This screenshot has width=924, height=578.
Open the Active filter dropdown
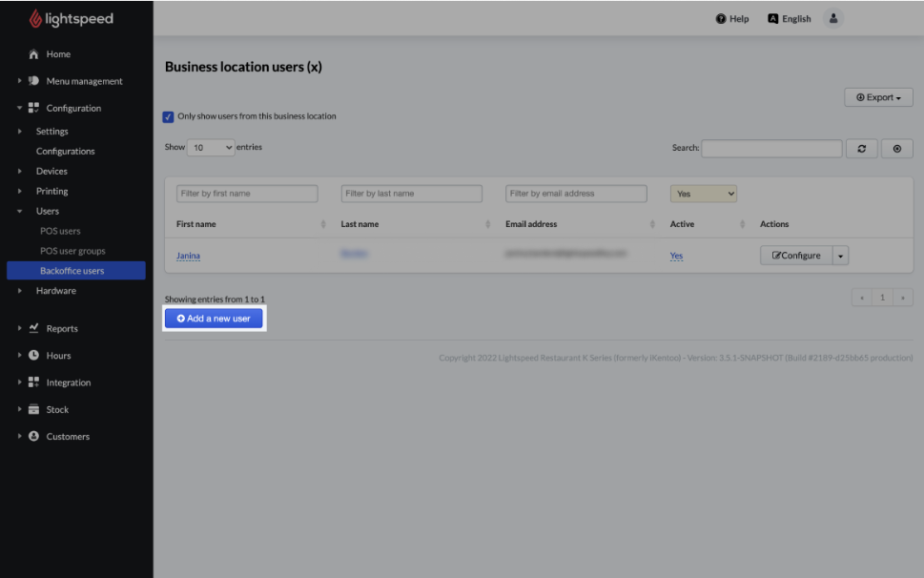point(704,194)
